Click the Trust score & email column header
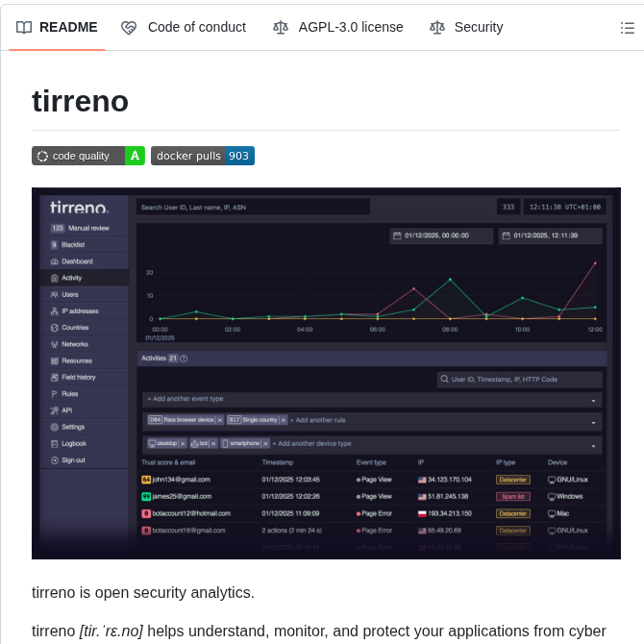This screenshot has height=644, width=644. click(x=168, y=462)
